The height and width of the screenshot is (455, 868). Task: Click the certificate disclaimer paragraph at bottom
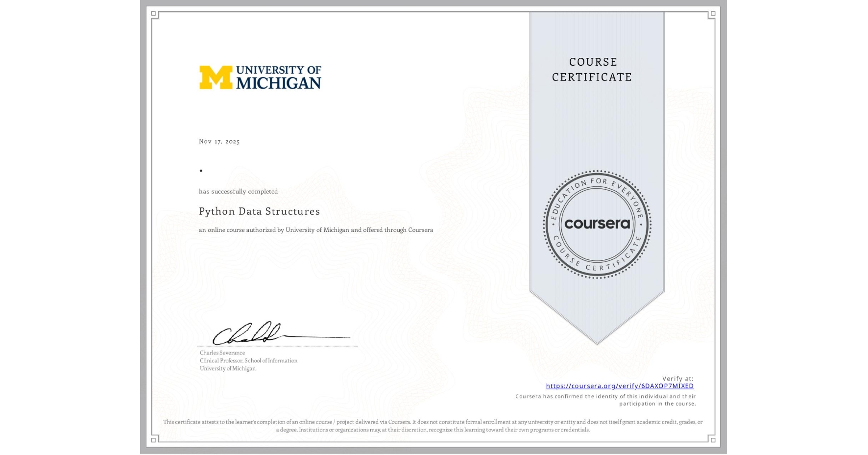pyautogui.click(x=433, y=426)
